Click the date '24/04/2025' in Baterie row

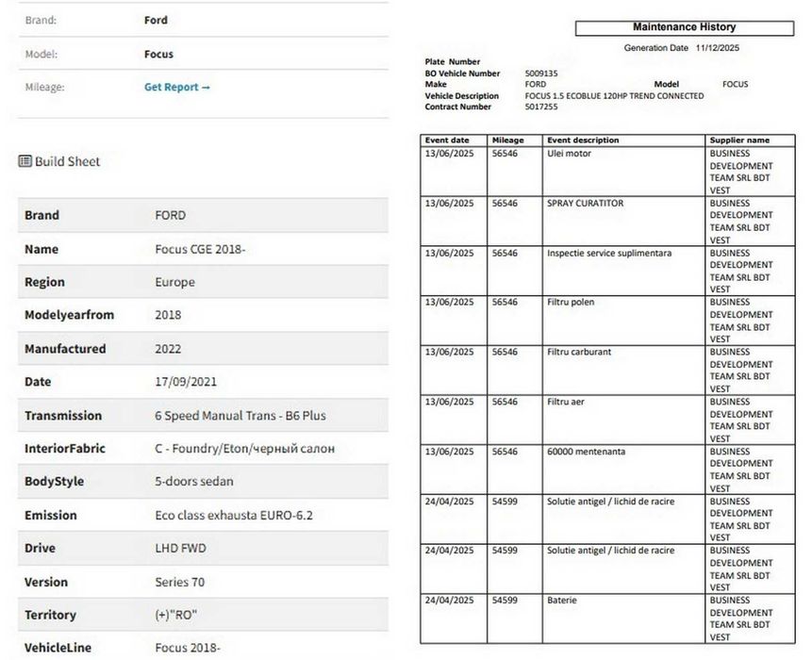tap(449, 601)
